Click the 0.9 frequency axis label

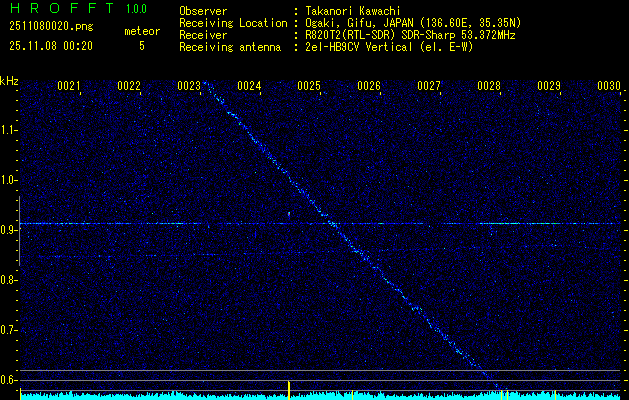[9, 230]
